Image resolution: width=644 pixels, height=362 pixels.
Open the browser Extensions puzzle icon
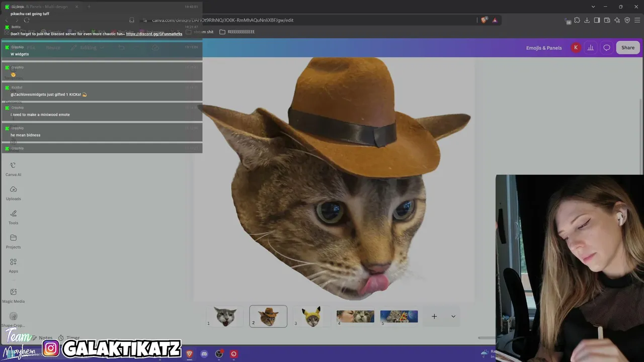pyautogui.click(x=577, y=20)
